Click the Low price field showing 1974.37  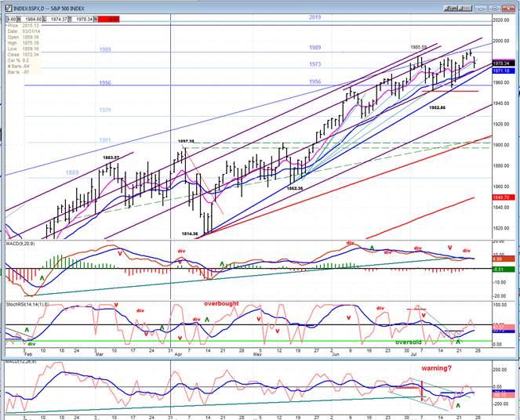[56, 20]
